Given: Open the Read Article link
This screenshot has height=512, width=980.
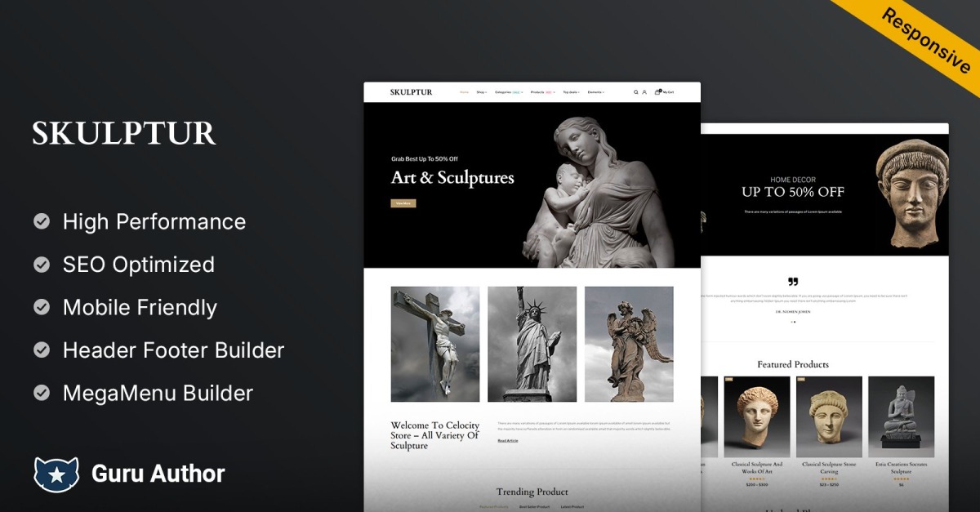Looking at the screenshot, I should point(507,441).
